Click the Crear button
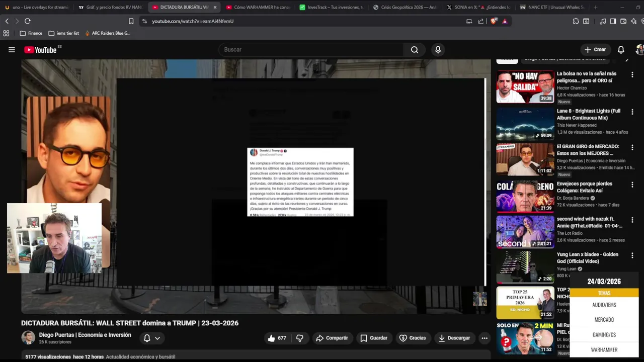 (x=595, y=50)
